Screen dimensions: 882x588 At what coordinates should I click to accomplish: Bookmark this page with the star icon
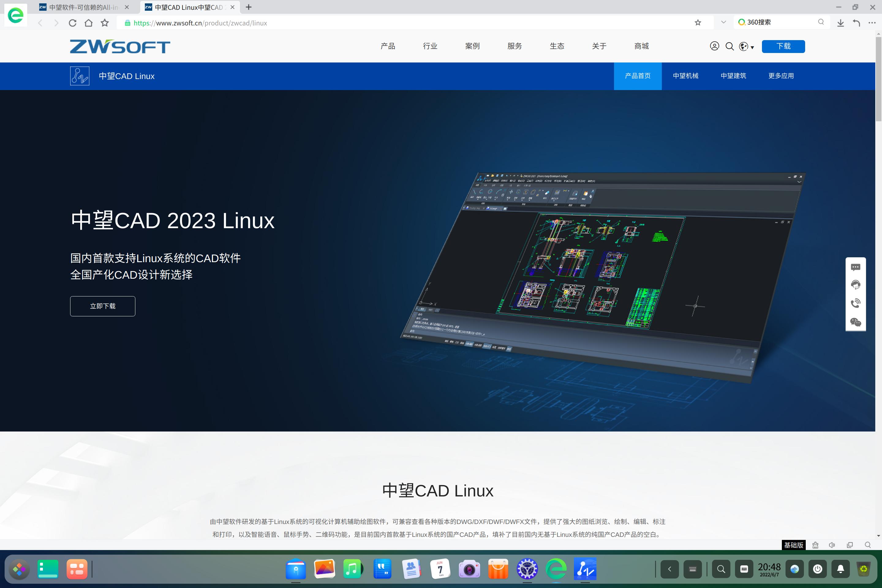(698, 22)
